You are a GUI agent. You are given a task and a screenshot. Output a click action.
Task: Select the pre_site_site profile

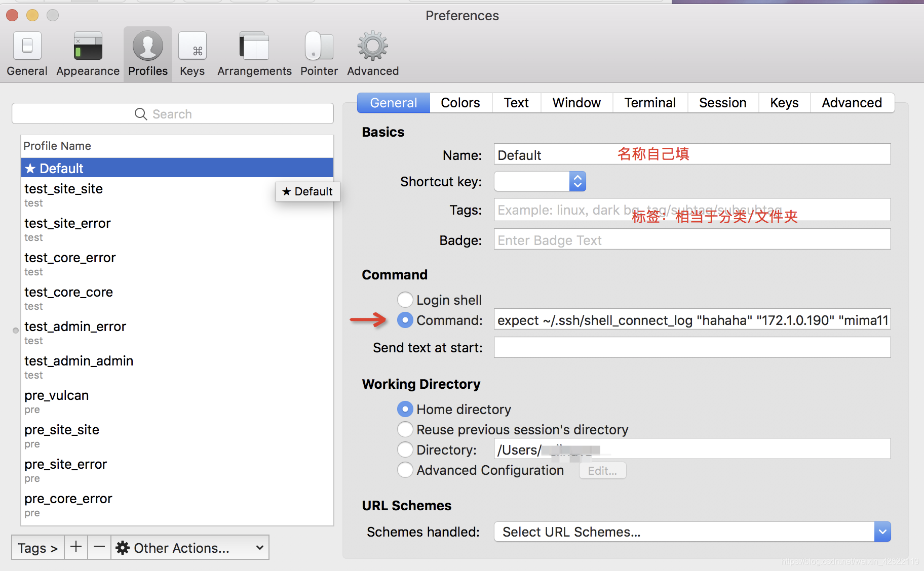[x=177, y=436]
